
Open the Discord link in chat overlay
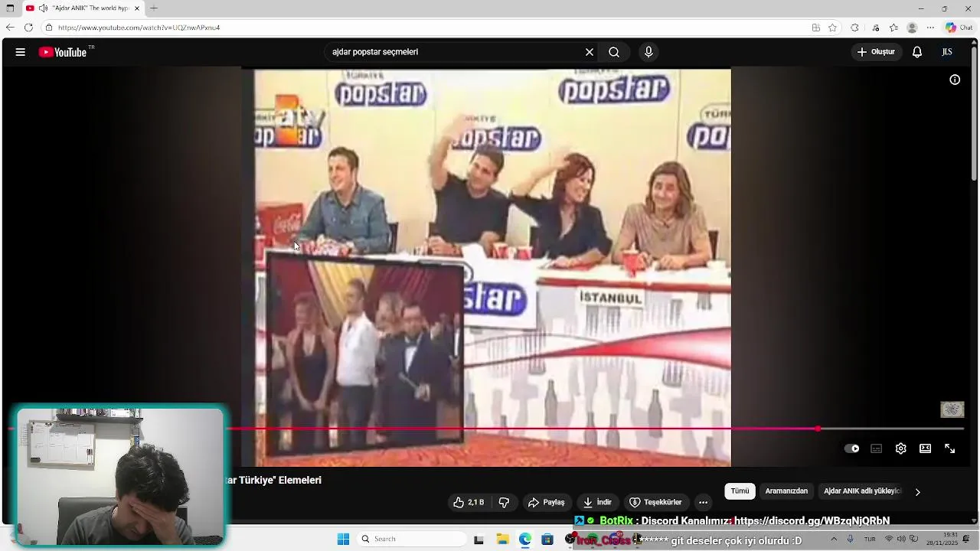[812, 520]
